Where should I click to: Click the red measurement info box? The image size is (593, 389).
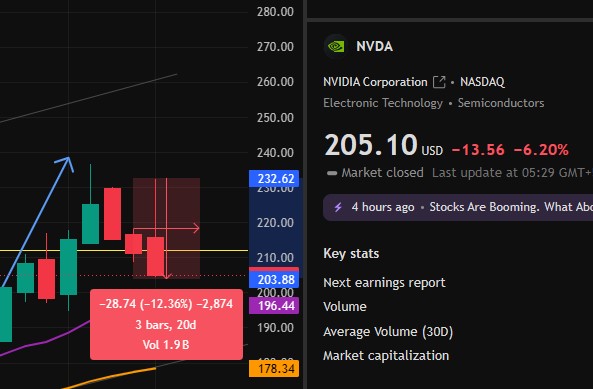(x=166, y=324)
